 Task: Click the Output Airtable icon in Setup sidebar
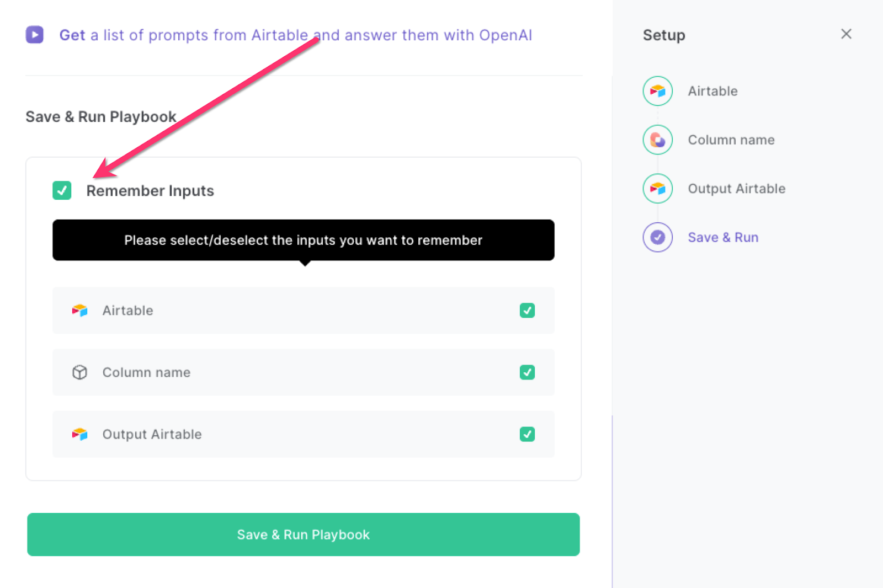coord(657,188)
